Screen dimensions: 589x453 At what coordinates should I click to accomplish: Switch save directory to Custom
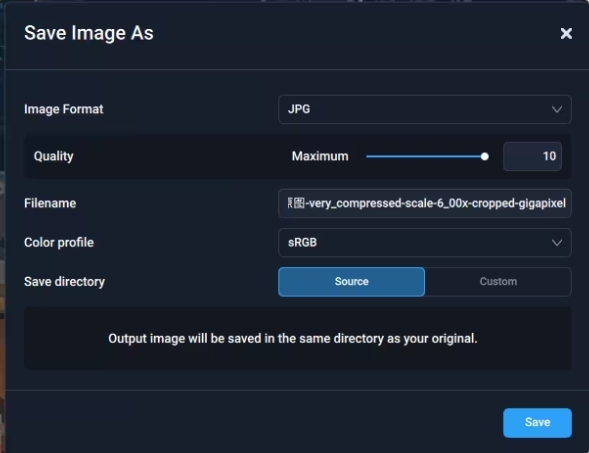pos(498,282)
